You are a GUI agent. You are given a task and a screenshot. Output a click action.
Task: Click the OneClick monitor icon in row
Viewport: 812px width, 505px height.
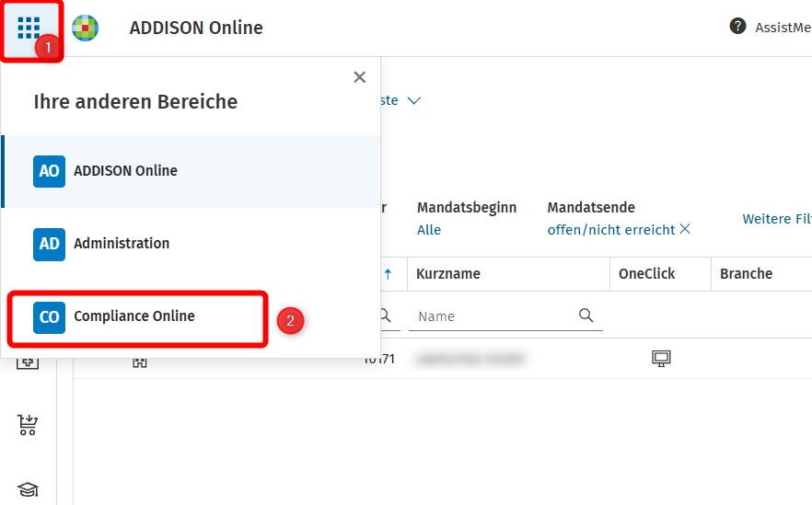point(661,358)
